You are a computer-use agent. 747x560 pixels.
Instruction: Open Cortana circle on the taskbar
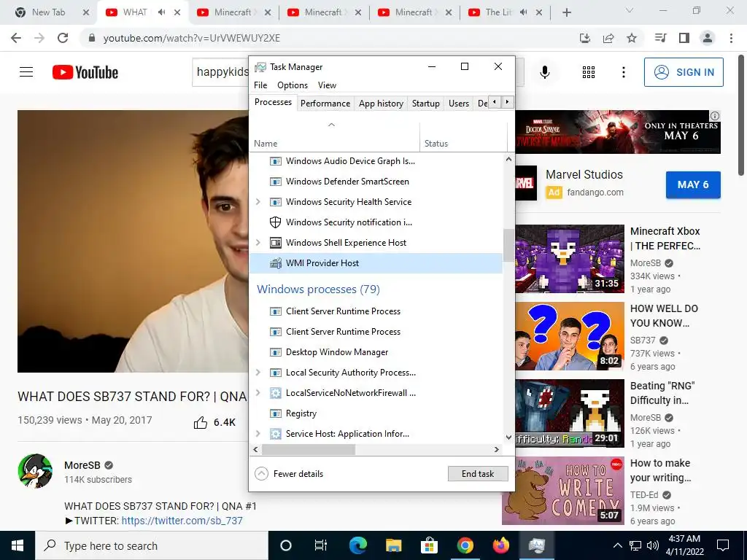click(285, 545)
